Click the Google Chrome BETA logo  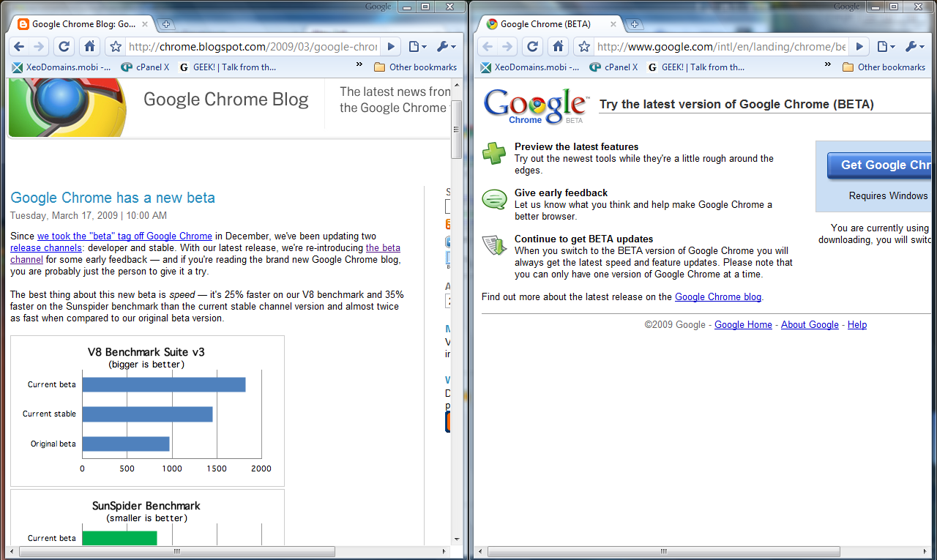point(536,107)
